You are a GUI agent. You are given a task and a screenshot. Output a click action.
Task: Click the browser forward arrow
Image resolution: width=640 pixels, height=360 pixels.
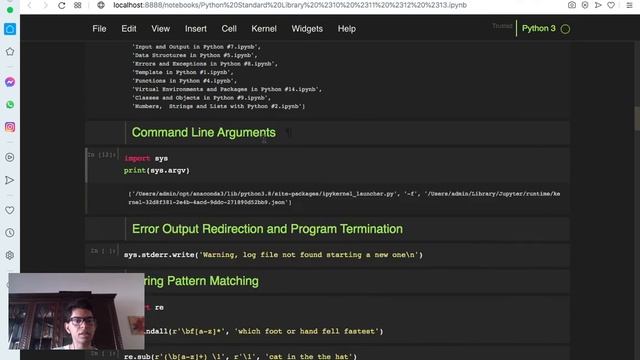[45, 5]
